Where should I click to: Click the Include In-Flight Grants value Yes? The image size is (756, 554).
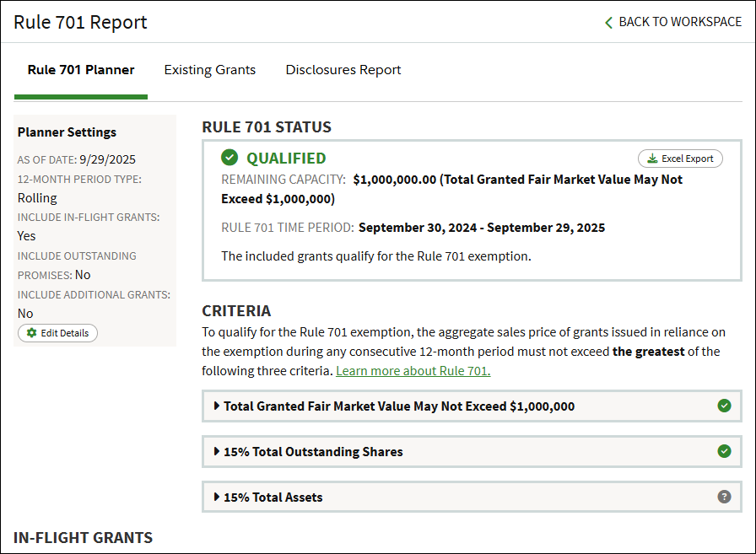26,236
